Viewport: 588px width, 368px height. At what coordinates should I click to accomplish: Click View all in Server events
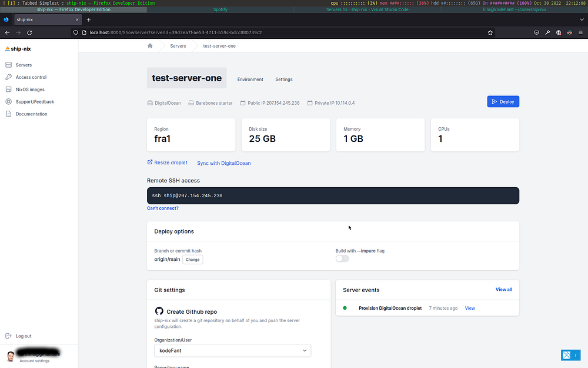[x=503, y=290]
